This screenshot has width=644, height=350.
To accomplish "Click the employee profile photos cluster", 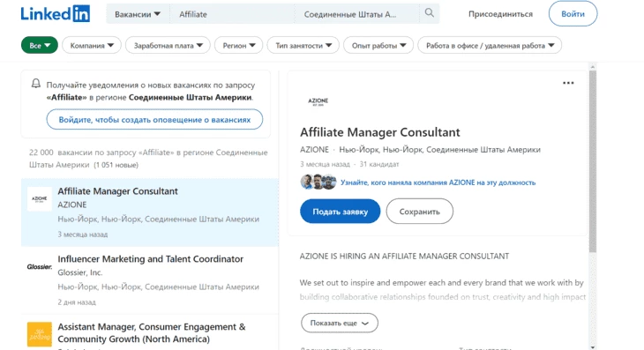I will pos(318,182).
